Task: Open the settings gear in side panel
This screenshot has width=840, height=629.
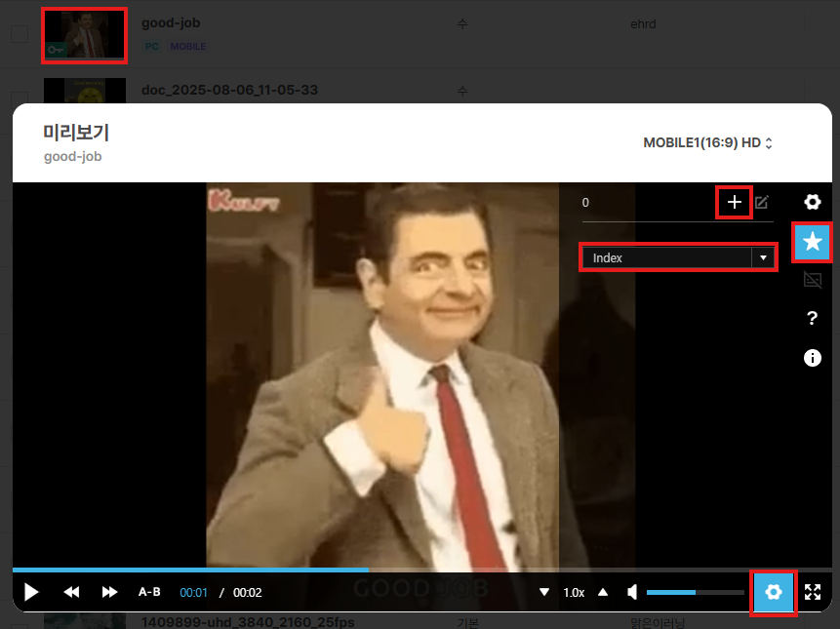Action: (x=813, y=202)
